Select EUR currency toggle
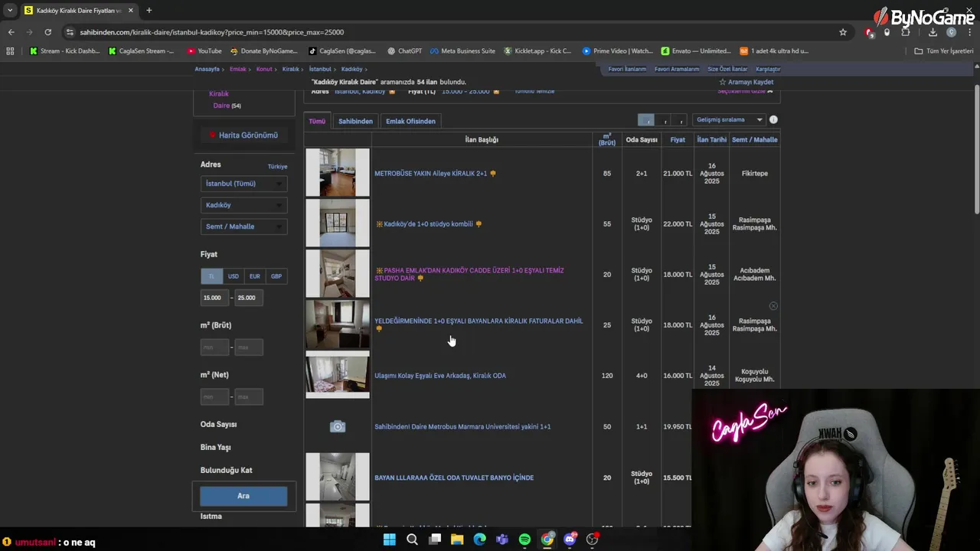Image resolution: width=980 pixels, height=551 pixels. coord(254,276)
